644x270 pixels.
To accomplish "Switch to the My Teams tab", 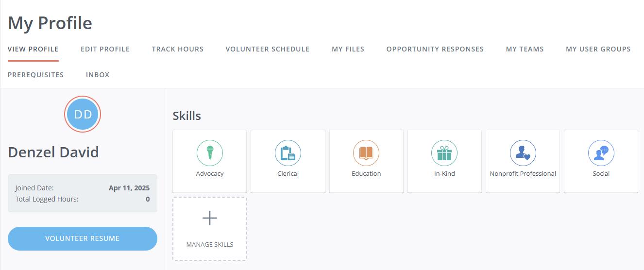I will coord(525,49).
